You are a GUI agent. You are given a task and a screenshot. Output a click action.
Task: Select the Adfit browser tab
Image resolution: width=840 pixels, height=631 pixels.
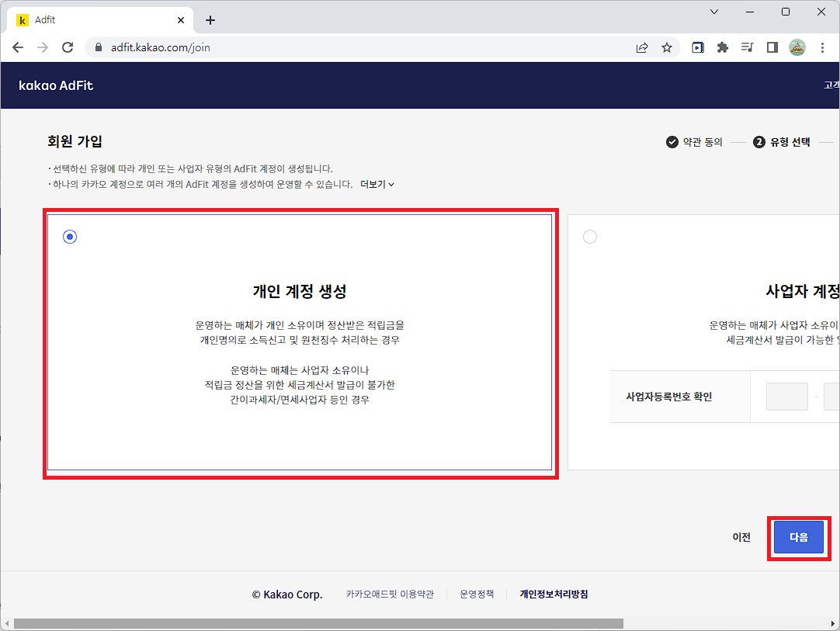click(99, 20)
